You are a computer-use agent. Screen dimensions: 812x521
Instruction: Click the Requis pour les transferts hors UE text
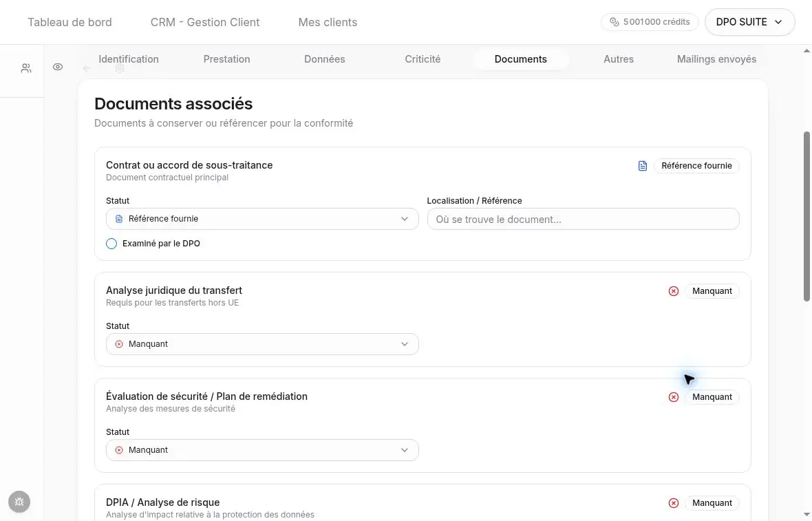pyautogui.click(x=173, y=303)
